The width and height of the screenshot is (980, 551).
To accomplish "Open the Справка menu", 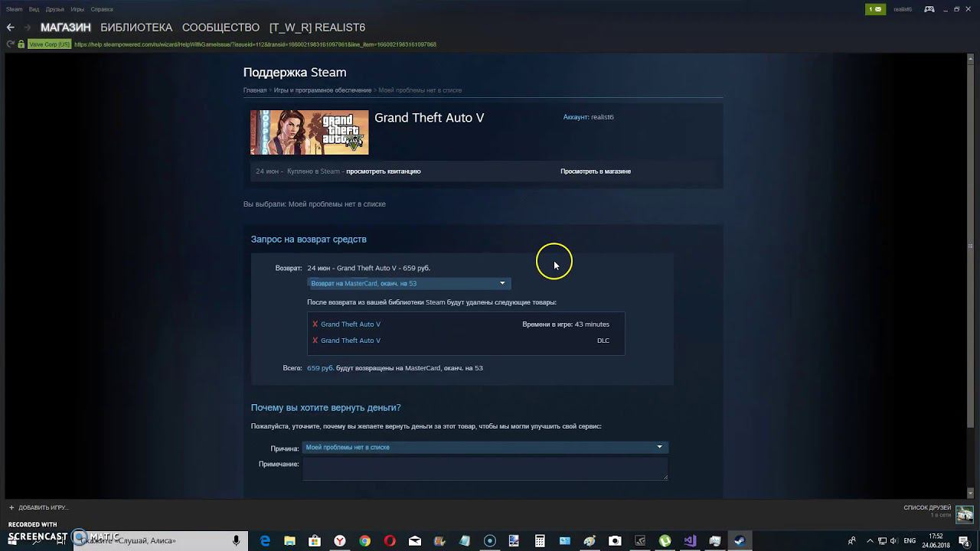I will [102, 9].
